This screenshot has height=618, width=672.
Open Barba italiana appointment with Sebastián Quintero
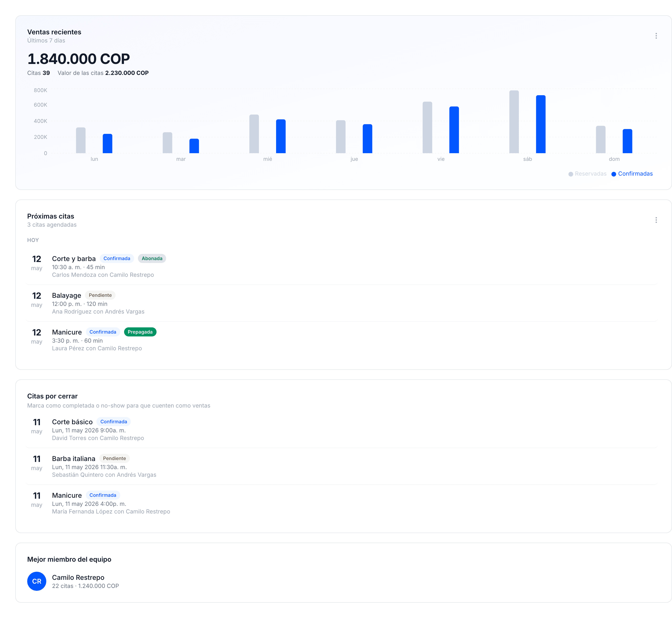(x=341, y=466)
